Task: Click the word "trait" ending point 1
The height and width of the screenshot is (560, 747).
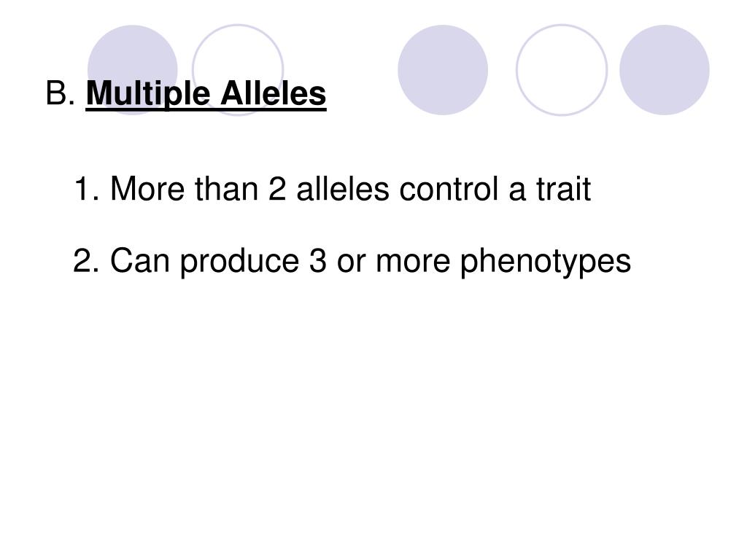Action: tap(564, 189)
